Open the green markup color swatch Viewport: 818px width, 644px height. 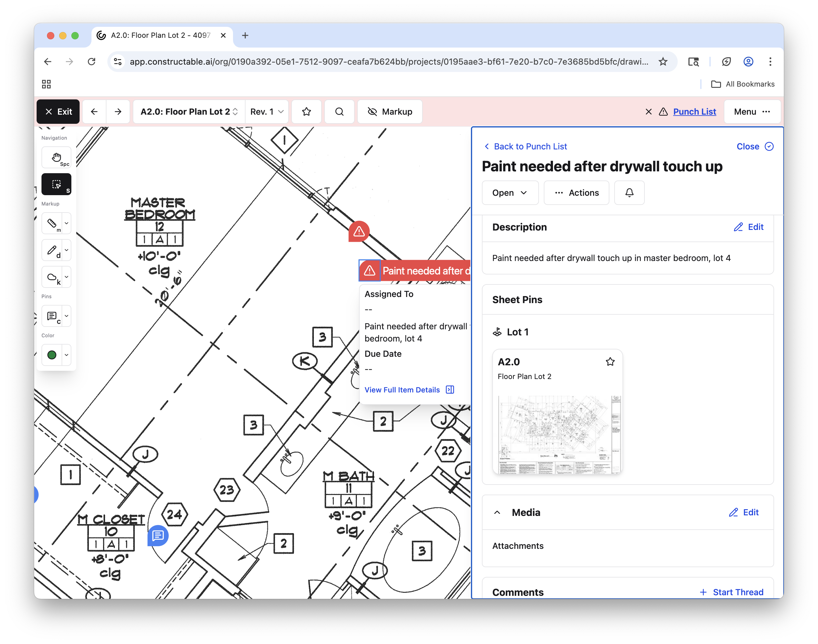pyautogui.click(x=52, y=355)
